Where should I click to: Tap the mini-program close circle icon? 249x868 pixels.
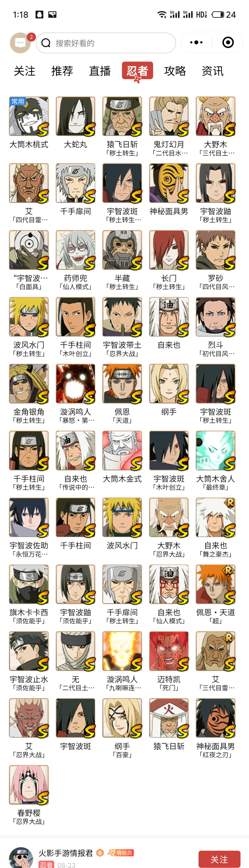point(228,42)
